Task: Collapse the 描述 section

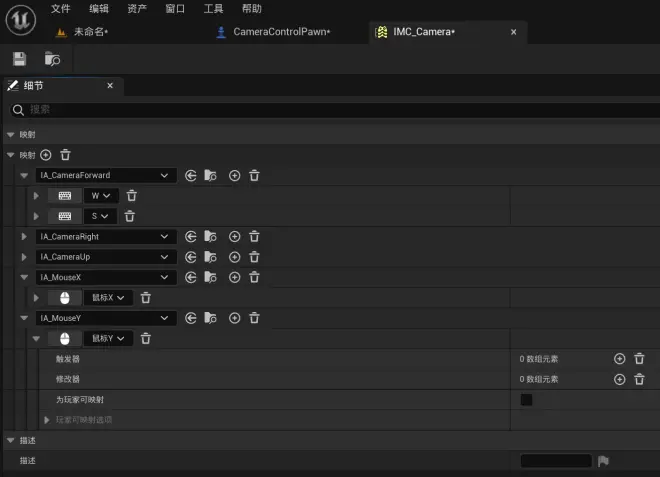Action: (x=11, y=440)
